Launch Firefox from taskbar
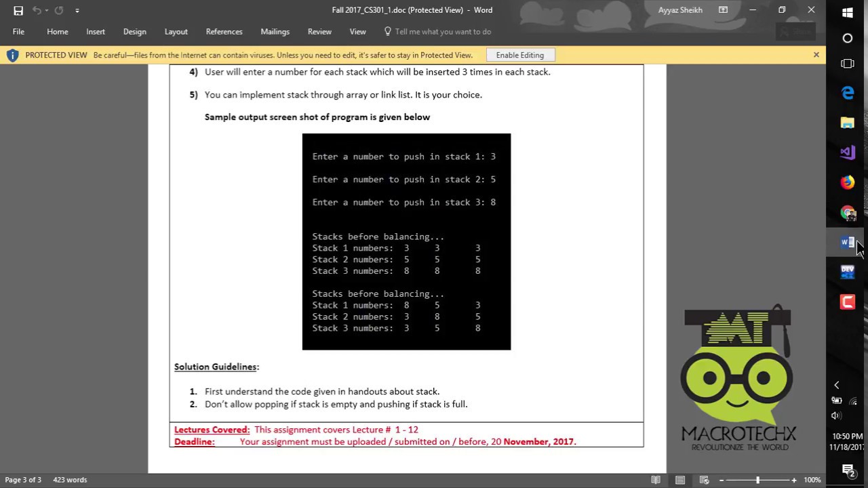This screenshot has height=488, width=868. [x=848, y=182]
